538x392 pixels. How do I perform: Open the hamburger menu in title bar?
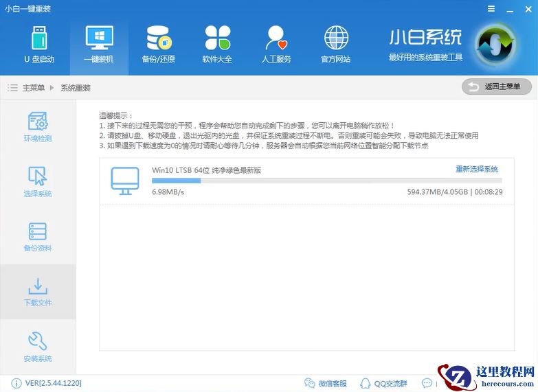(491, 8)
